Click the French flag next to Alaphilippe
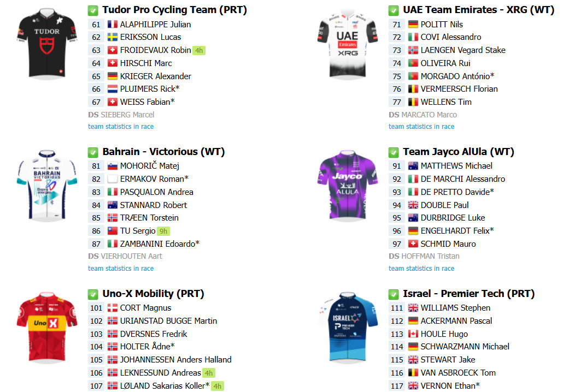 pyautogui.click(x=113, y=25)
